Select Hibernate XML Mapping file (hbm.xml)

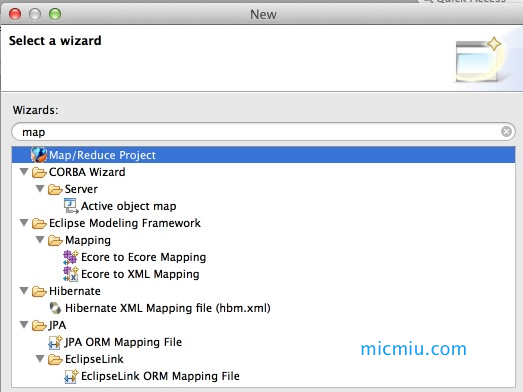coord(167,308)
